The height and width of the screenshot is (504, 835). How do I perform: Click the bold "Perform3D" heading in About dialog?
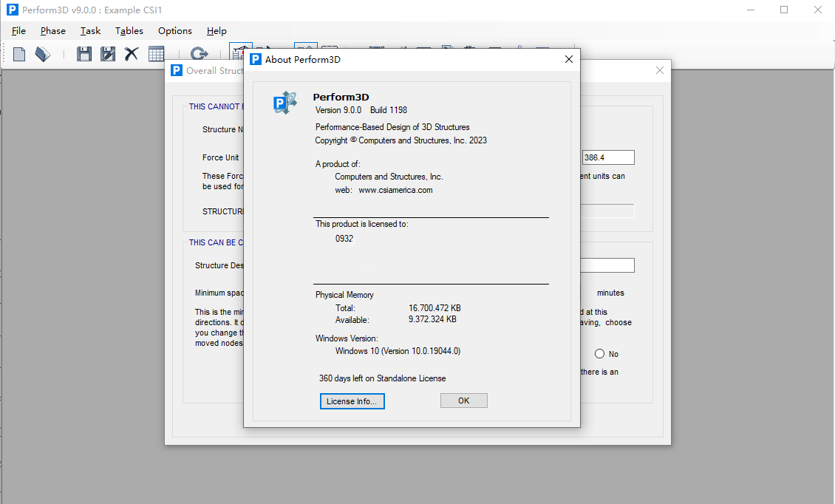pyautogui.click(x=341, y=97)
